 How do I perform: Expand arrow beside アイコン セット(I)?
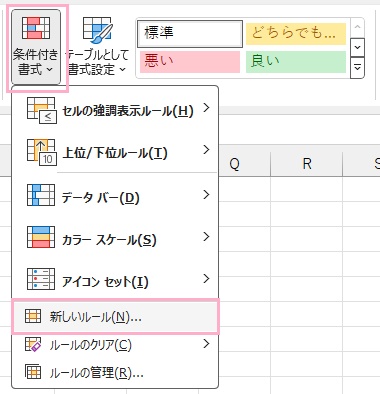[206, 278]
